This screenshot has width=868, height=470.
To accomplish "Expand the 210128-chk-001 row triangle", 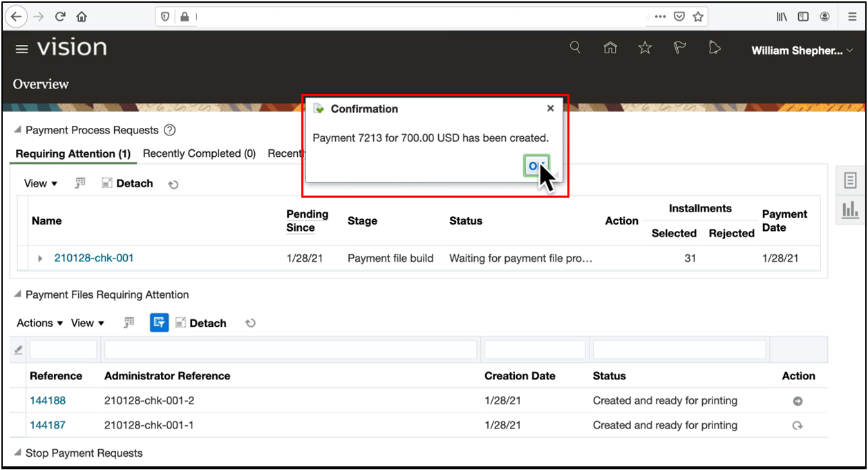I will (40, 258).
